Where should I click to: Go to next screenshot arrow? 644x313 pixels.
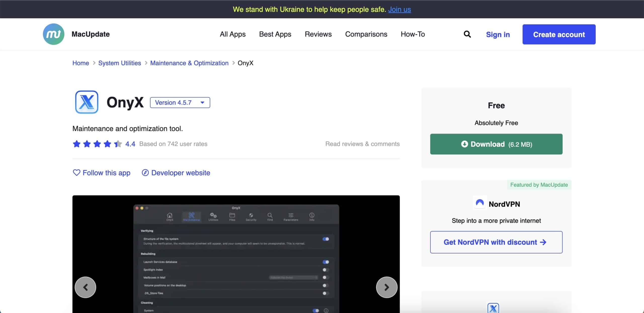tap(387, 287)
